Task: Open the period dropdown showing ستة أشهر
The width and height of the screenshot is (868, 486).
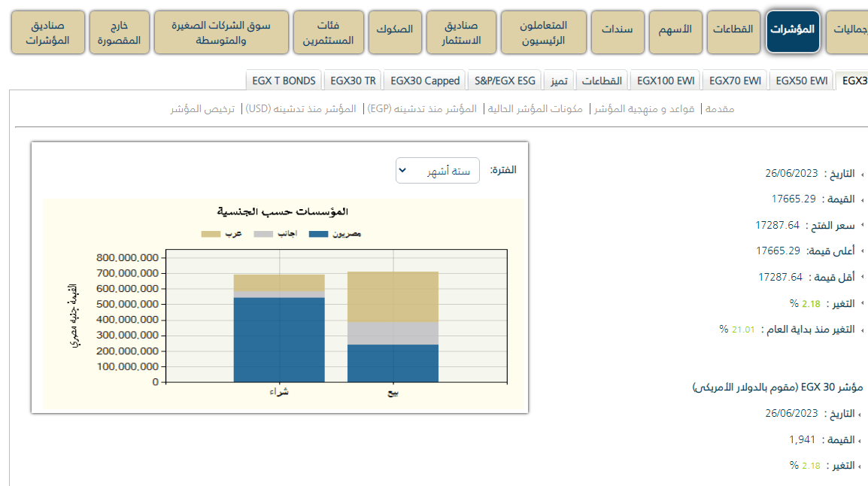Action: coord(437,171)
